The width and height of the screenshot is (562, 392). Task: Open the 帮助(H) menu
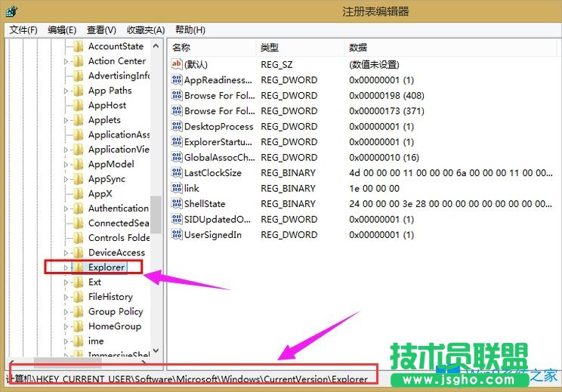click(x=190, y=30)
